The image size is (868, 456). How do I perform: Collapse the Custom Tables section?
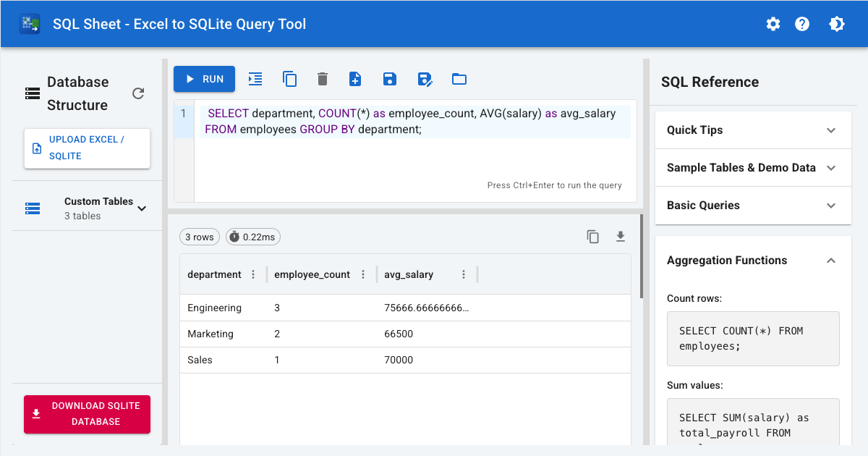[x=142, y=208]
